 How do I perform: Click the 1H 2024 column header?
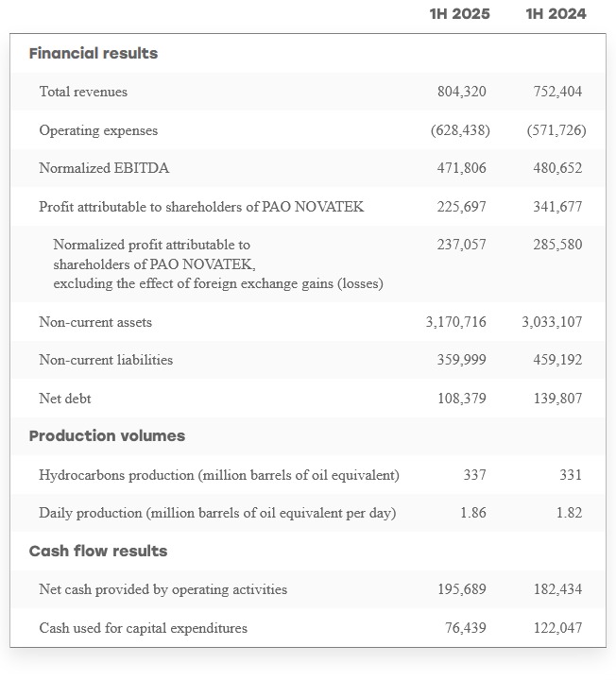point(556,14)
